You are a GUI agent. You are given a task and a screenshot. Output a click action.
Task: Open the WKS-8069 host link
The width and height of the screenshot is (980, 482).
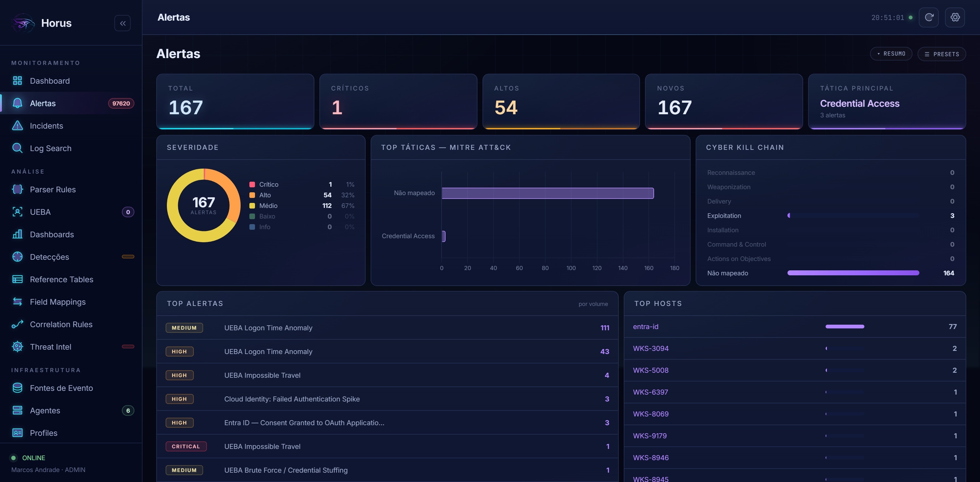(x=651, y=414)
